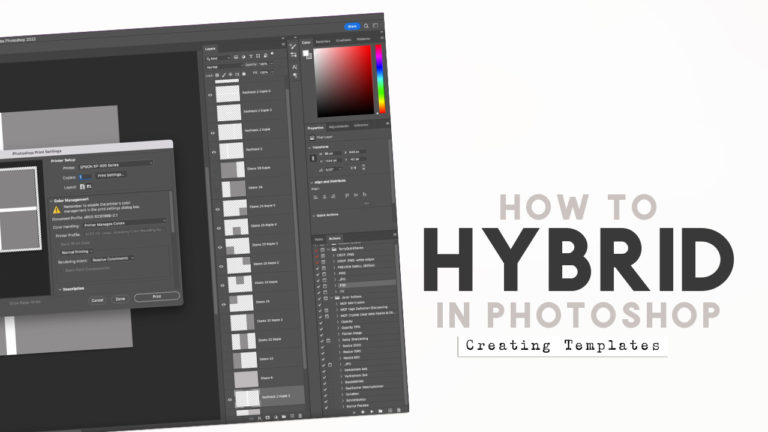
Task: Toggle checkmark for CROP .PNG action
Action: (x=317, y=256)
